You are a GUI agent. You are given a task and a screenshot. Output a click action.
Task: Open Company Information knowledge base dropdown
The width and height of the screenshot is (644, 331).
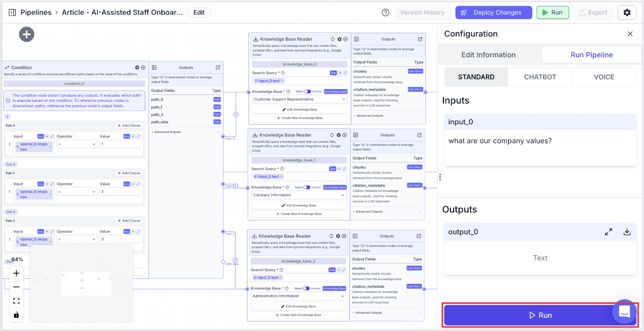(x=299, y=195)
